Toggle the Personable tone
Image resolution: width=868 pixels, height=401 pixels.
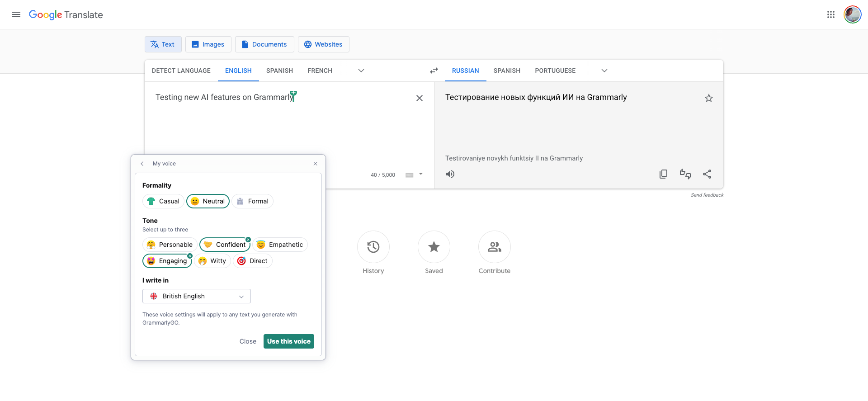click(170, 245)
